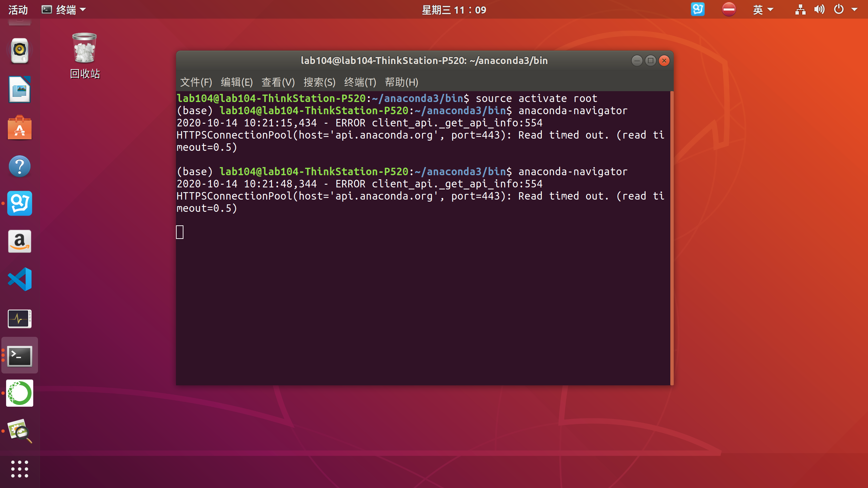Click the 活动 activities button
Screen dimensions: 868x488
[18, 10]
